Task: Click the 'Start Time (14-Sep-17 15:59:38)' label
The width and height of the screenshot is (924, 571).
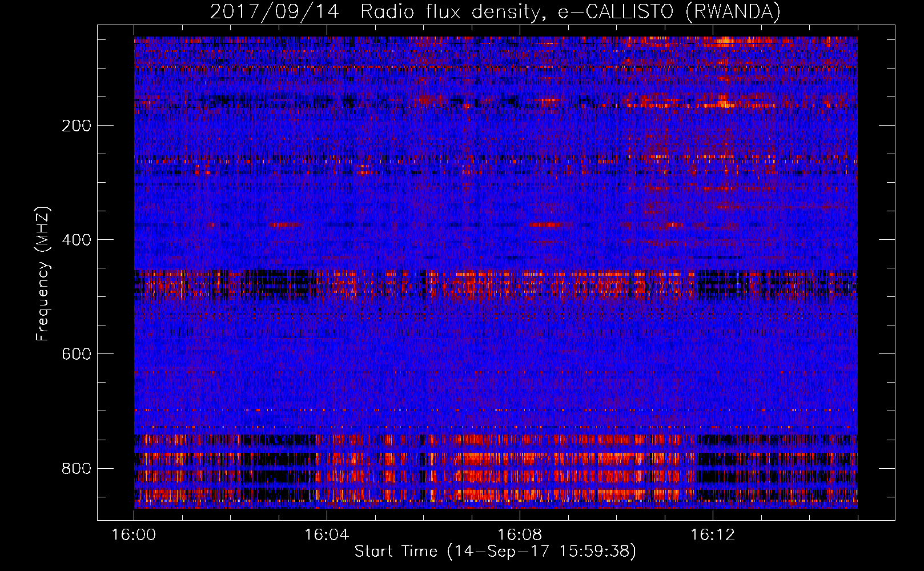Action: [495, 552]
